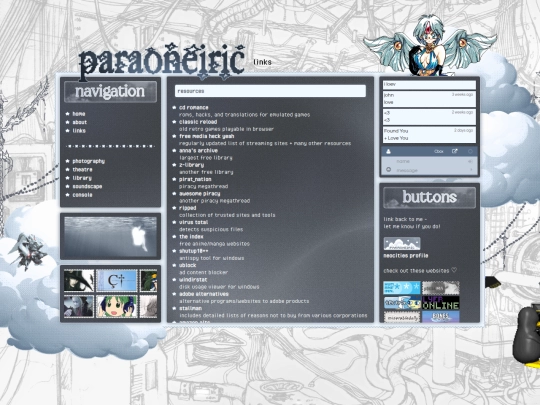This screenshot has height=405, width=540.
Task: Click the blue stars website button
Action: tap(402, 288)
